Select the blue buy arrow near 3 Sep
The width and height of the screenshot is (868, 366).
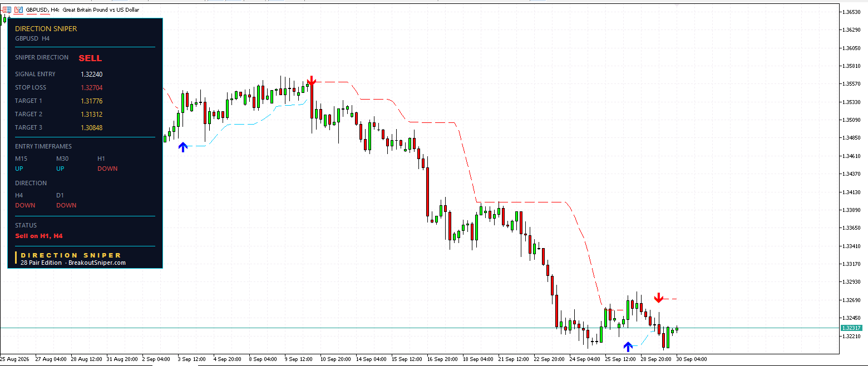(x=183, y=147)
